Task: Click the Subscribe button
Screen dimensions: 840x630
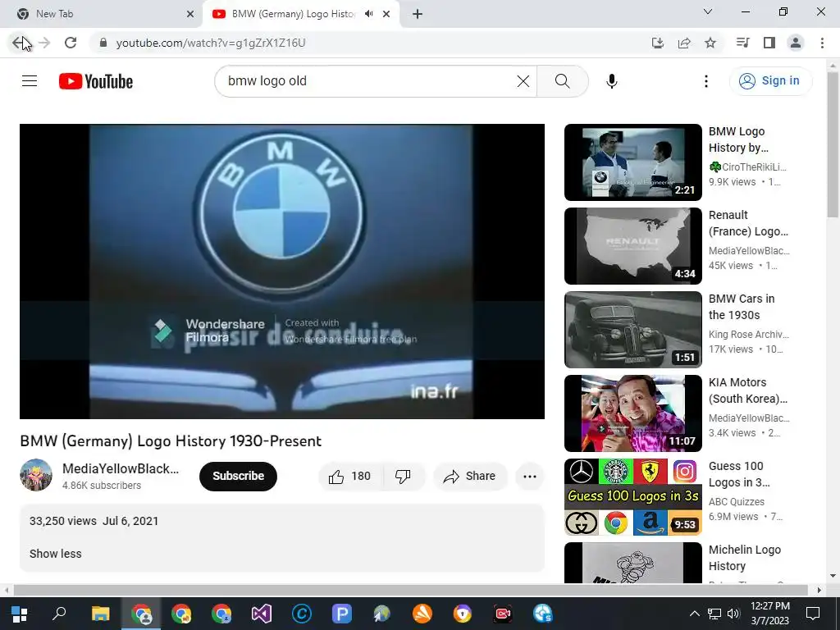Action: (238, 477)
